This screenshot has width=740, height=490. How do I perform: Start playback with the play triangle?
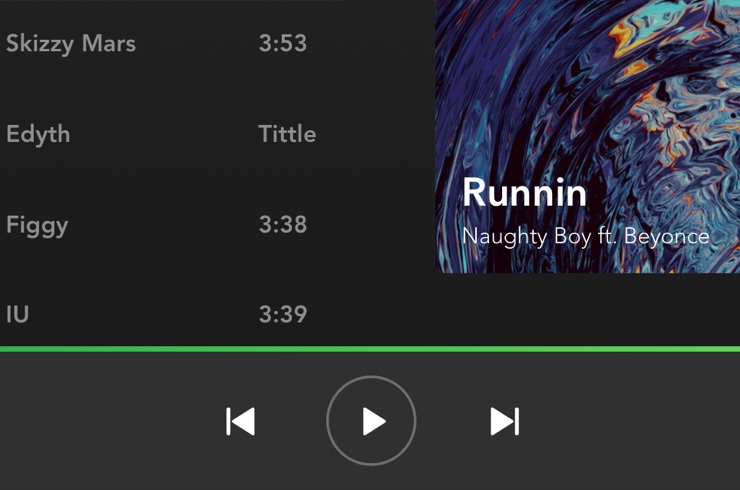(374, 421)
